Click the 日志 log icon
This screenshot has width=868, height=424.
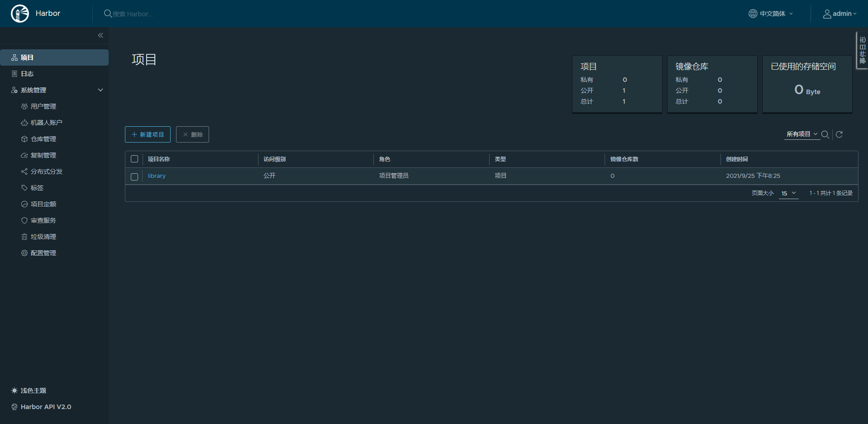(14, 74)
